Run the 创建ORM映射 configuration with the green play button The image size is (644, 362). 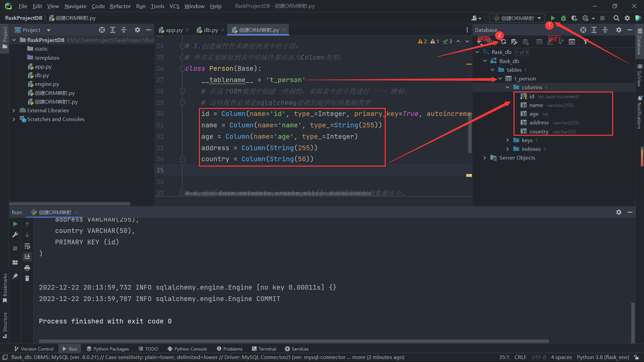click(x=553, y=18)
